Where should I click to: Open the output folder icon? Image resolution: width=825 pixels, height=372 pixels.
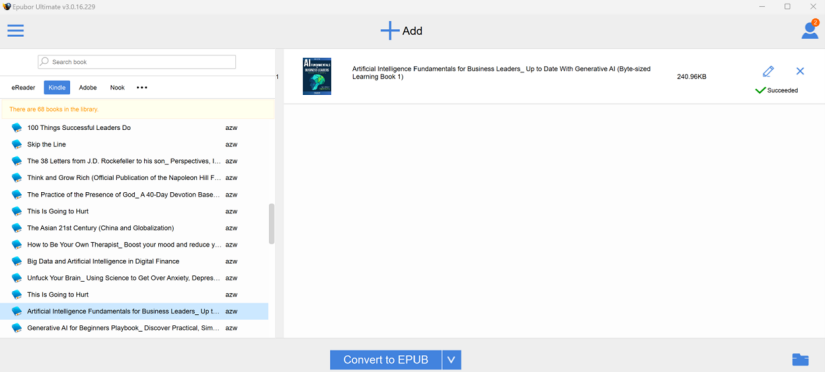tap(800, 359)
